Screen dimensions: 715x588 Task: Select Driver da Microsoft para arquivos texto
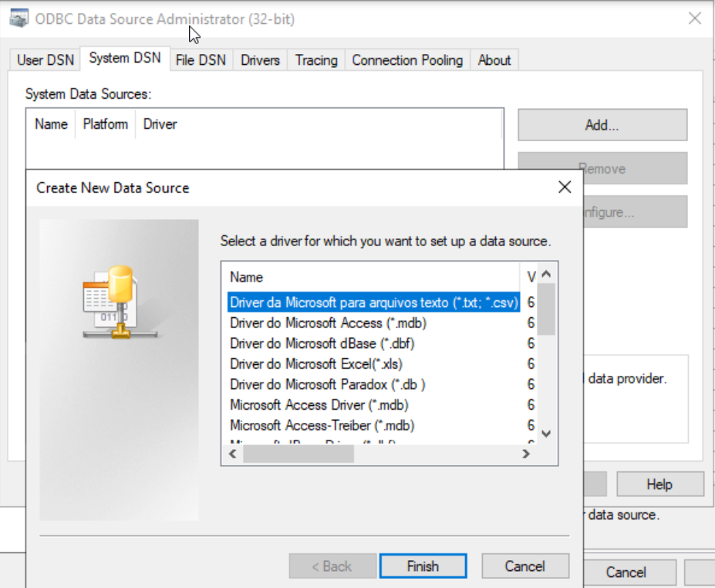(x=373, y=302)
